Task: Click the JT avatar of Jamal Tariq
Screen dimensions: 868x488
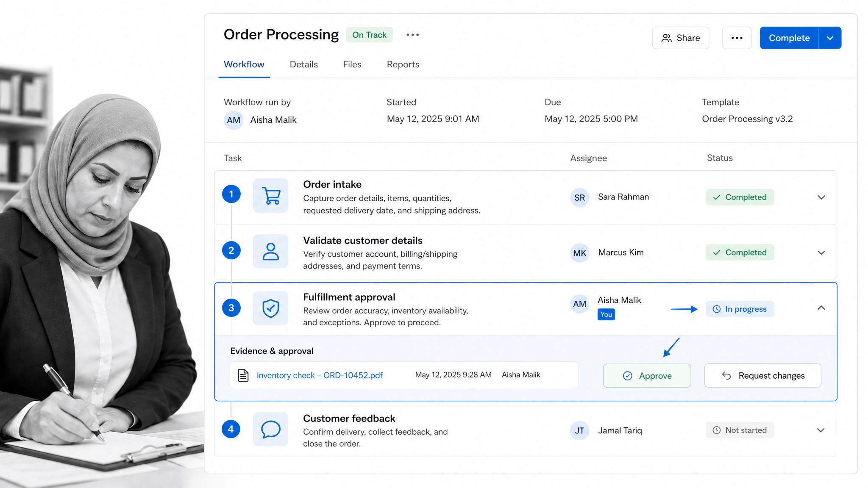Action: (x=580, y=431)
